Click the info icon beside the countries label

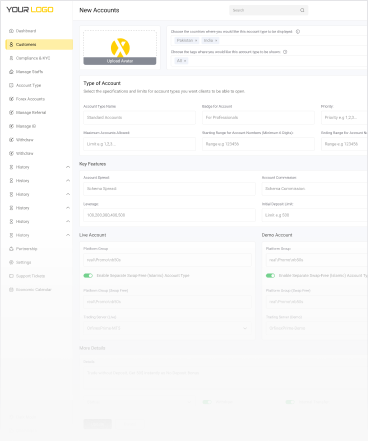[x=298, y=31]
